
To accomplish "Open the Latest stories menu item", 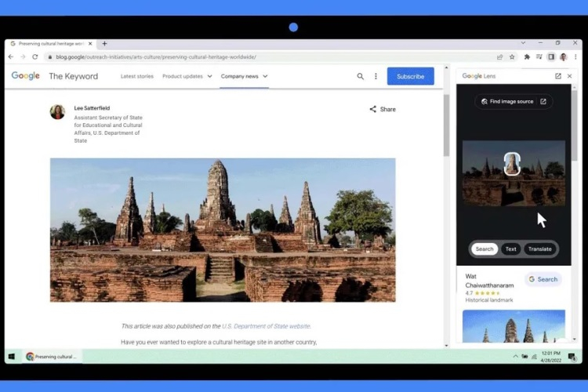I will 137,76.
